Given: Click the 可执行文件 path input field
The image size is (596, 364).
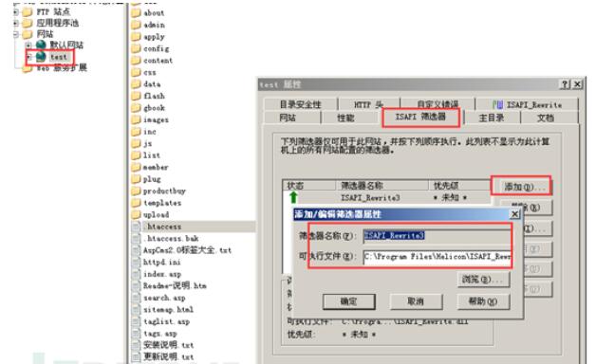Looking at the screenshot, I should pyautogui.click(x=438, y=257).
